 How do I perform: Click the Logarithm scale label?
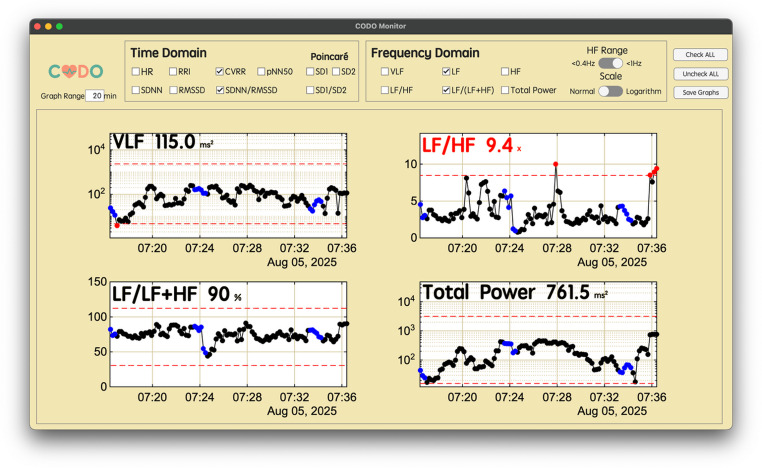643,91
